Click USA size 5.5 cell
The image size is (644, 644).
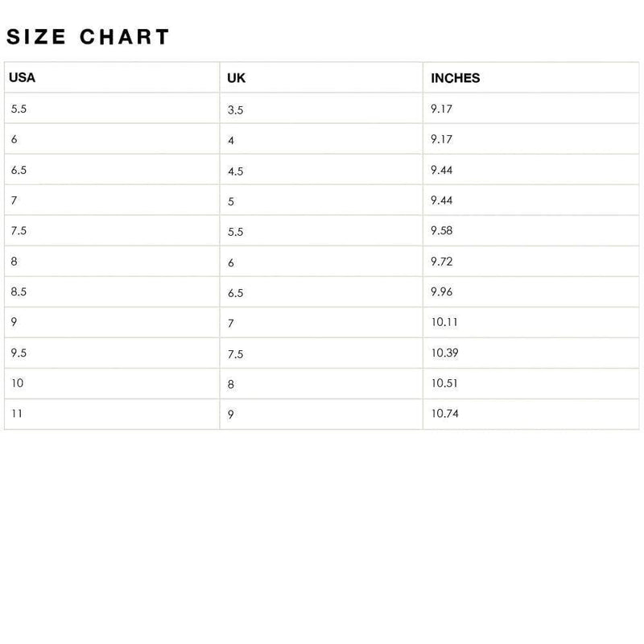pos(112,109)
